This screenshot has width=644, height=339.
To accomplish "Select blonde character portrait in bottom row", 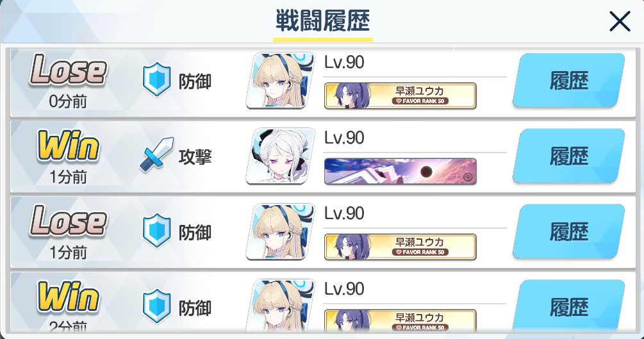I will [281, 305].
